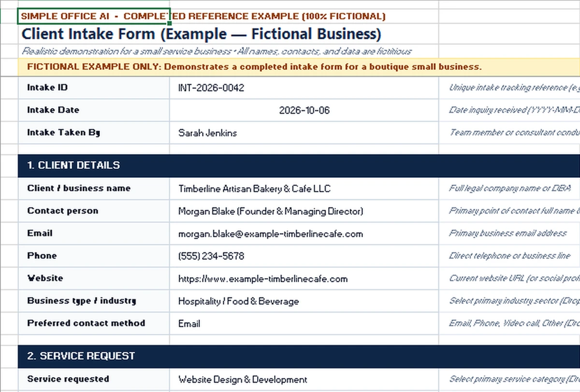Click the 'Intake Taken By' label

click(x=94, y=132)
